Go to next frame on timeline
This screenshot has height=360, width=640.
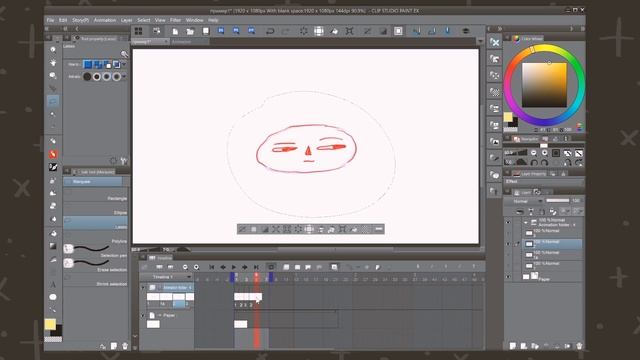point(245,267)
